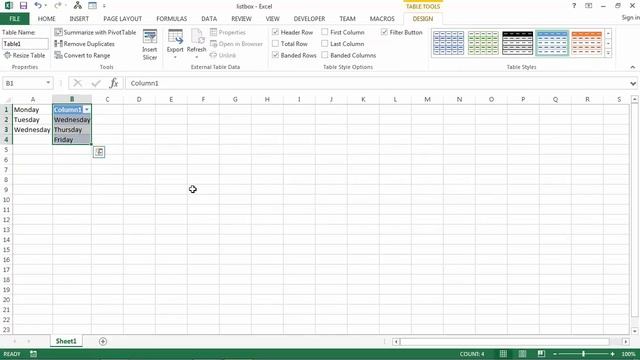
Task: Select the Sheet1 tab
Action: pyautogui.click(x=66, y=341)
